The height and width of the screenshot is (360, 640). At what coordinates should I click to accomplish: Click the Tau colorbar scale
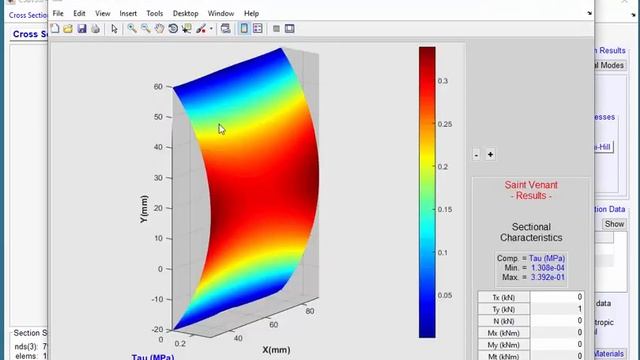tap(427, 192)
